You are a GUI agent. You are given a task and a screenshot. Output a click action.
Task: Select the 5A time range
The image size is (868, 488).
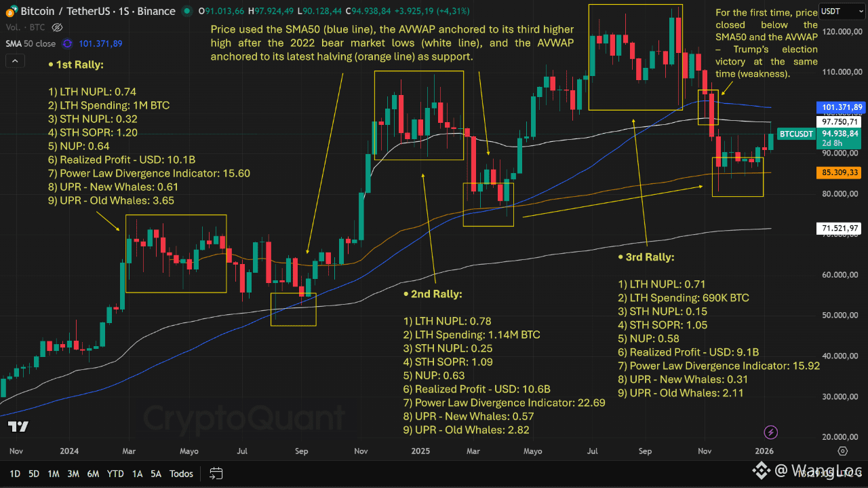pyautogui.click(x=156, y=474)
